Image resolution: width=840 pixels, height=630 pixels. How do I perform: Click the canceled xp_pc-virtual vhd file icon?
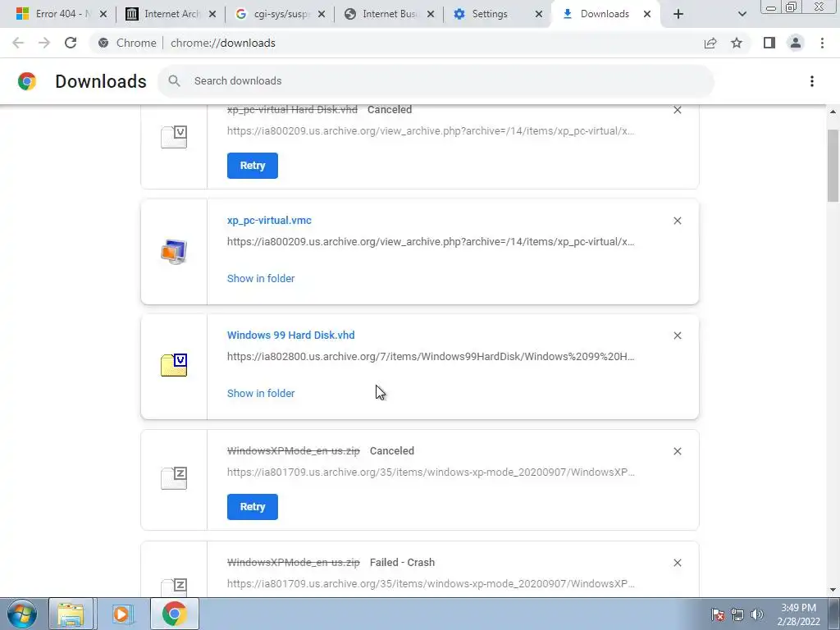coord(174,137)
